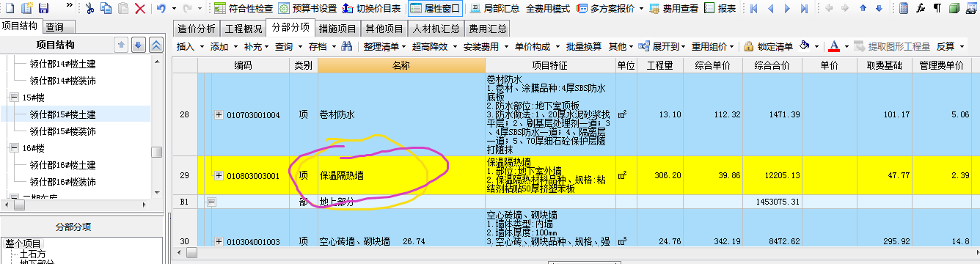980x264 pixels.
Task: Click project tree vertical scrollbar thumb
Action: point(157,152)
